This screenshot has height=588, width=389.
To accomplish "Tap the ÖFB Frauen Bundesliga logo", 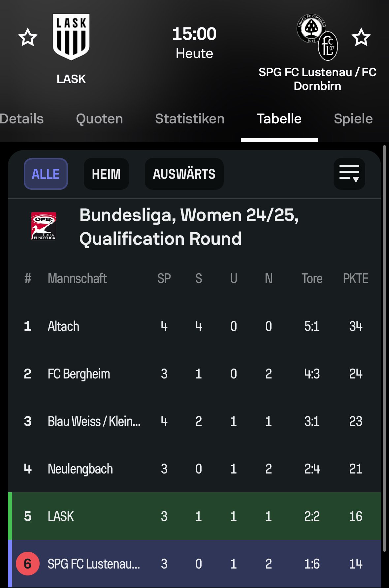I will tap(44, 226).
